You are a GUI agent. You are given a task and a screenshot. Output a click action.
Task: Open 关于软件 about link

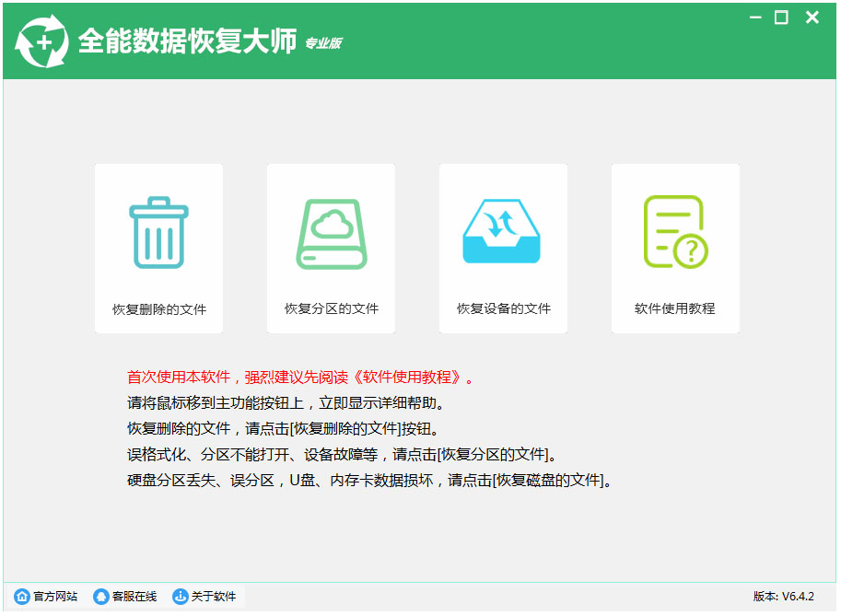214,596
